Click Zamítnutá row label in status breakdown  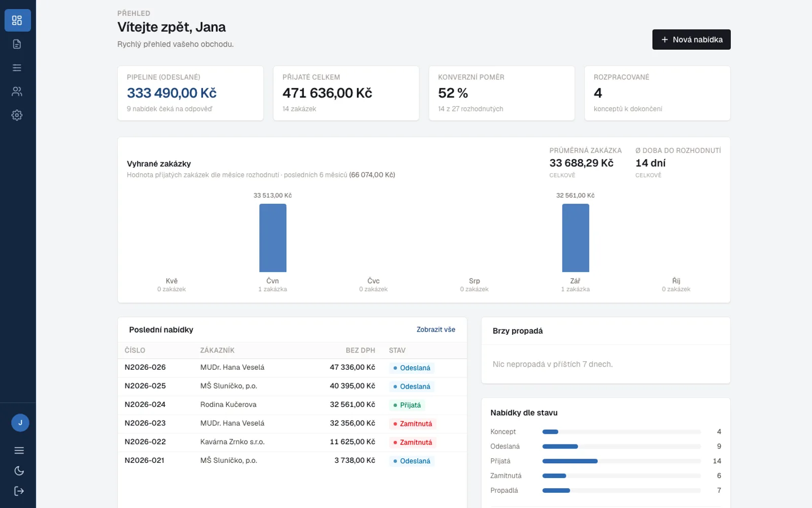[x=506, y=476]
